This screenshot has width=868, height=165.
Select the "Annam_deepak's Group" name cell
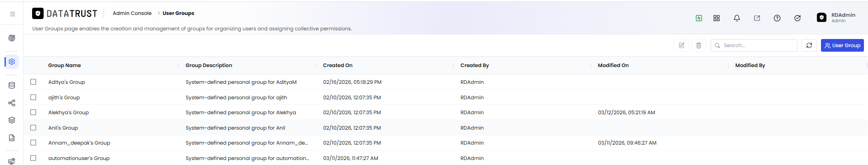pyautogui.click(x=79, y=143)
